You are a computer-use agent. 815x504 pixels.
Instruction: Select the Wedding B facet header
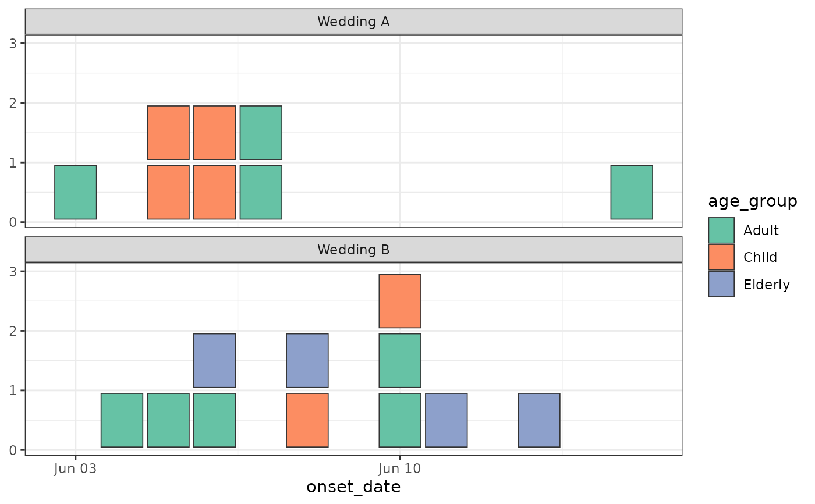point(353,250)
